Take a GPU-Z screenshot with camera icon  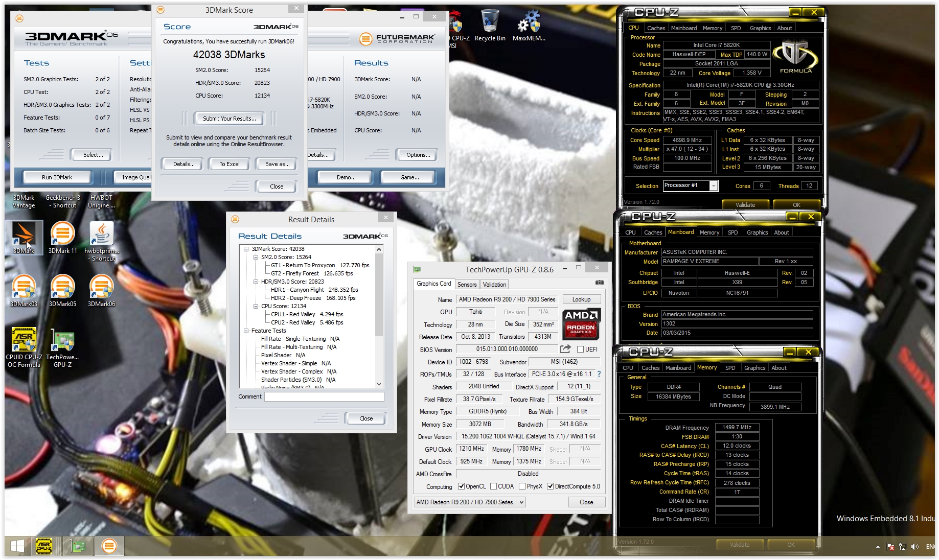600,283
